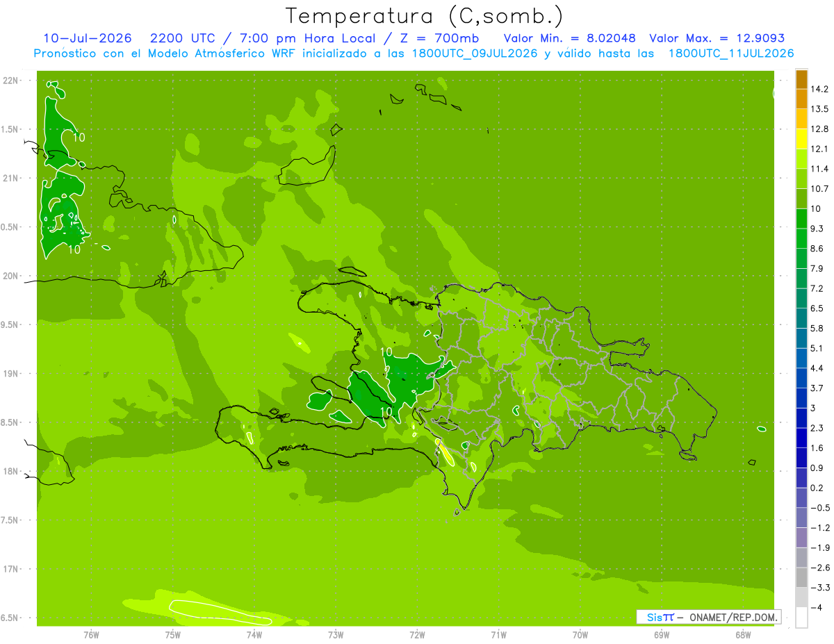Click "1800UTC_11JUL2026" valid-until time

point(731,53)
